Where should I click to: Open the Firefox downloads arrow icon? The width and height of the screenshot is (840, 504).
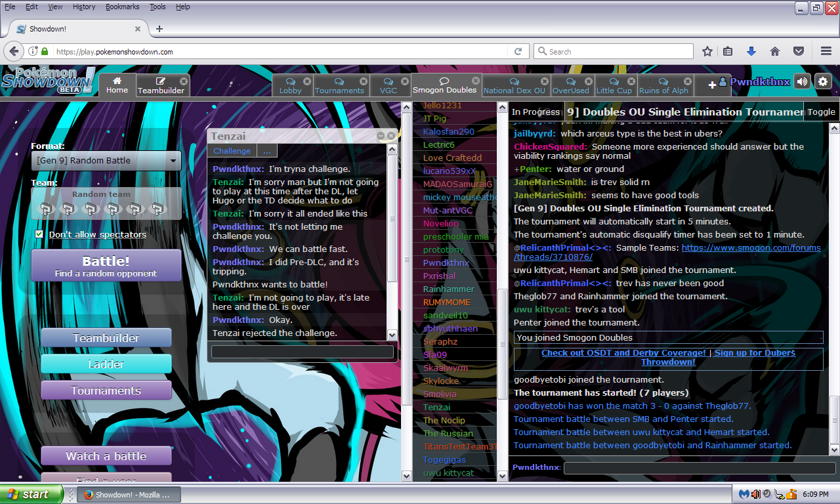click(751, 51)
